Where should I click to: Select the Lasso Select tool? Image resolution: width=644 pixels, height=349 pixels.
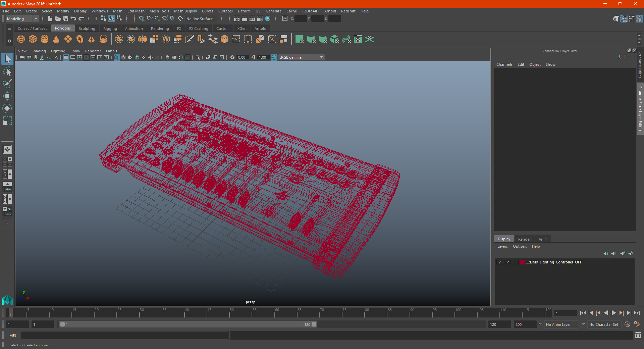point(7,71)
